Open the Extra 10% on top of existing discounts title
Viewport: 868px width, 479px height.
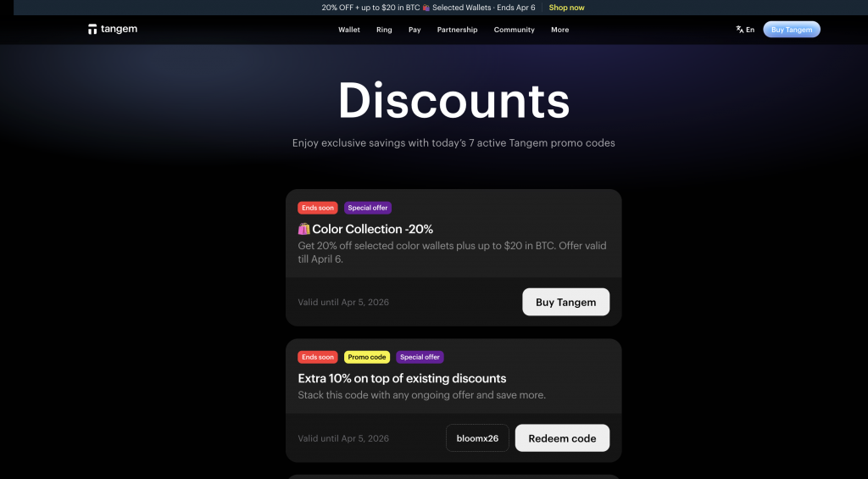[x=402, y=378]
